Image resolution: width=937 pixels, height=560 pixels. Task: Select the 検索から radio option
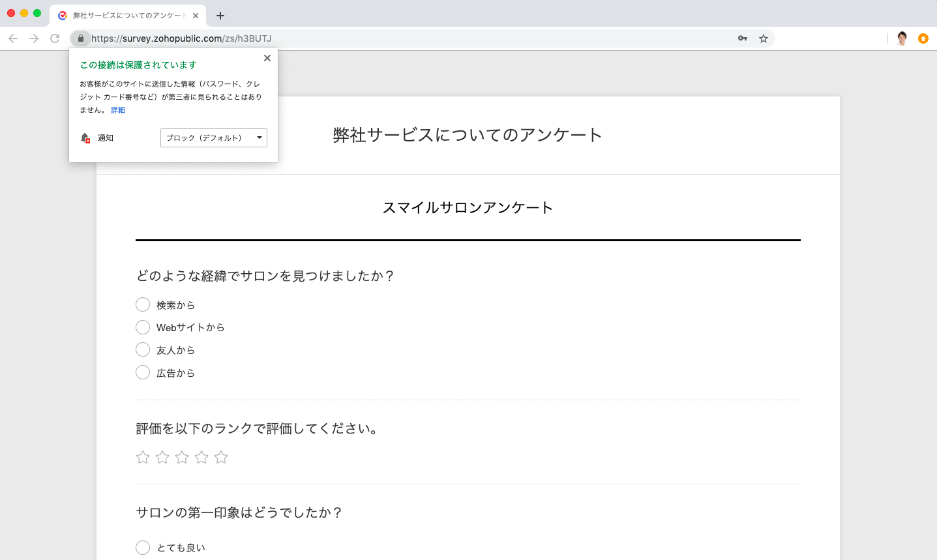(143, 304)
